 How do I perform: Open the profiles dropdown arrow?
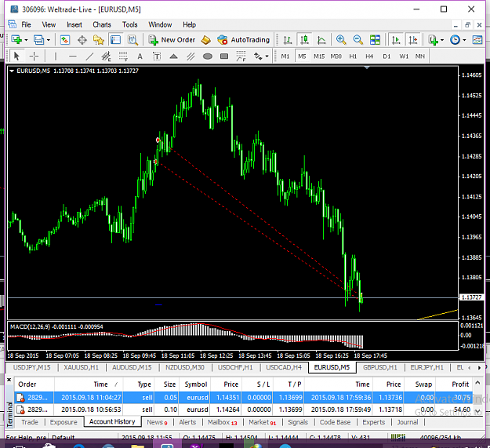tap(49, 40)
